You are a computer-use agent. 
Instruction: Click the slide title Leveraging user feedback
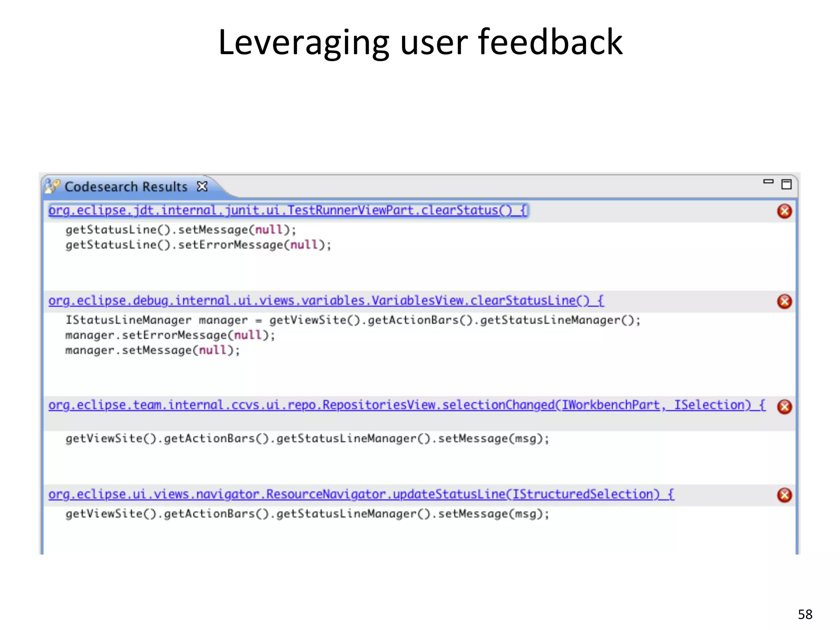tap(420, 43)
